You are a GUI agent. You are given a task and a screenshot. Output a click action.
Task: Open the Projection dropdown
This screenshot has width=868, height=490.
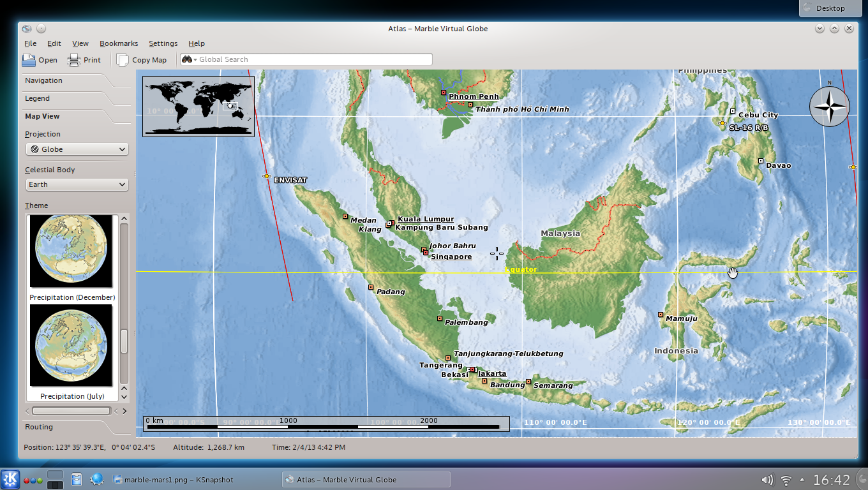(77, 149)
